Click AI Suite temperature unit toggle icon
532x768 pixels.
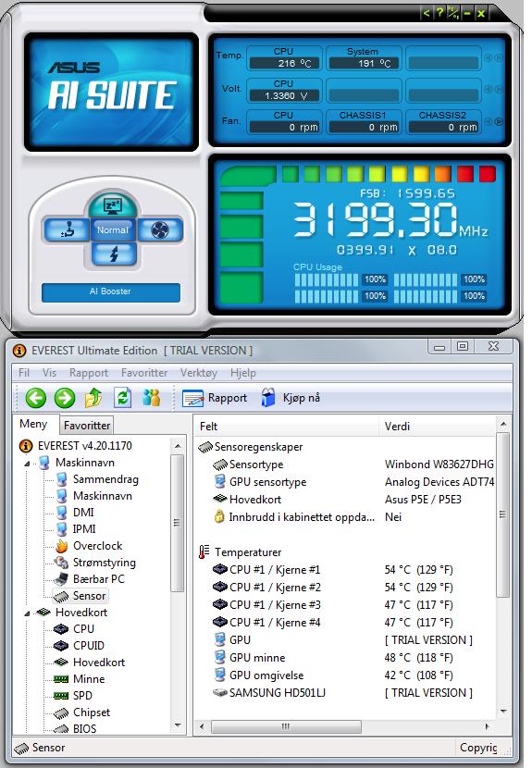coord(453,13)
